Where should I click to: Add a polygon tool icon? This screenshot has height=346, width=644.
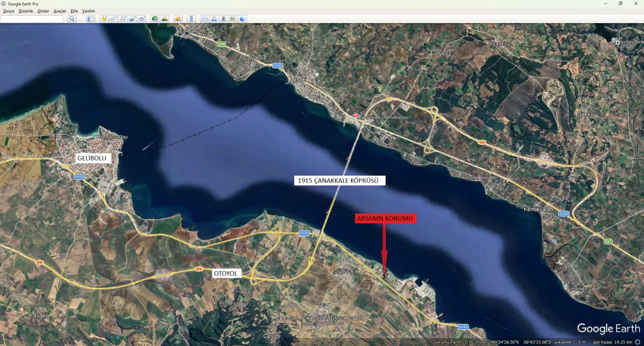pyautogui.click(x=114, y=19)
